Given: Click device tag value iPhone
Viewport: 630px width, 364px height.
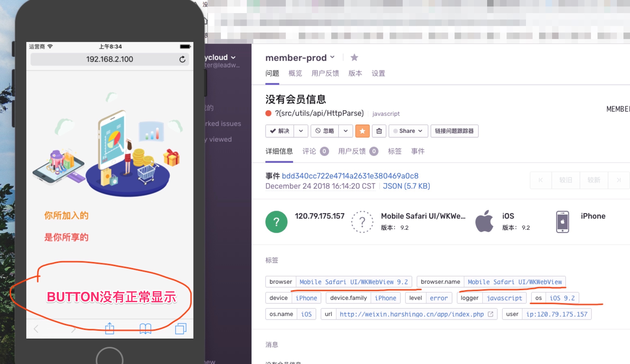Looking at the screenshot, I should pos(306,298).
